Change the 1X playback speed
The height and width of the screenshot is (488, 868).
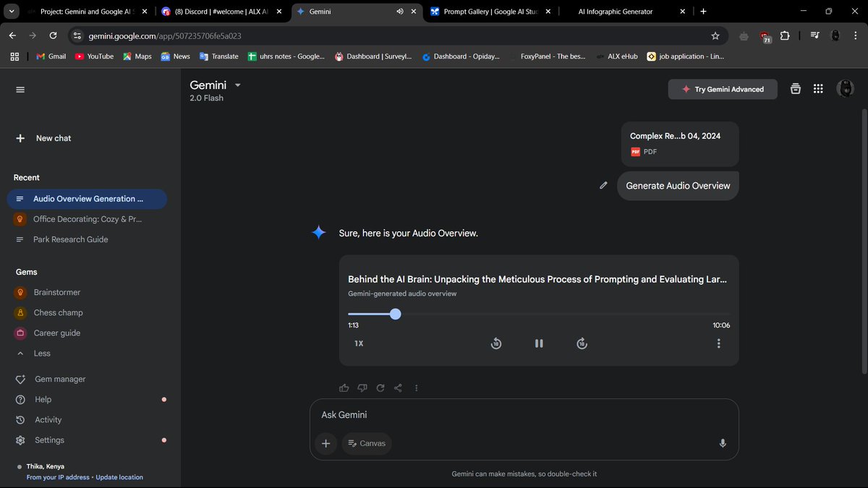click(359, 343)
